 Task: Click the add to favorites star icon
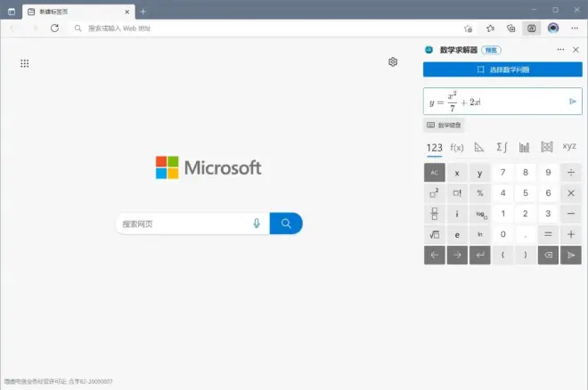click(468, 28)
